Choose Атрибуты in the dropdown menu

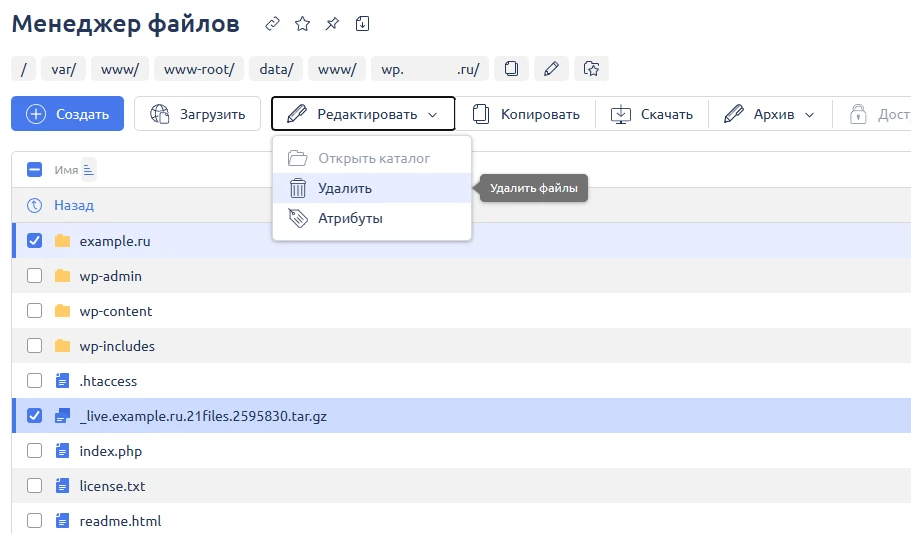point(350,218)
